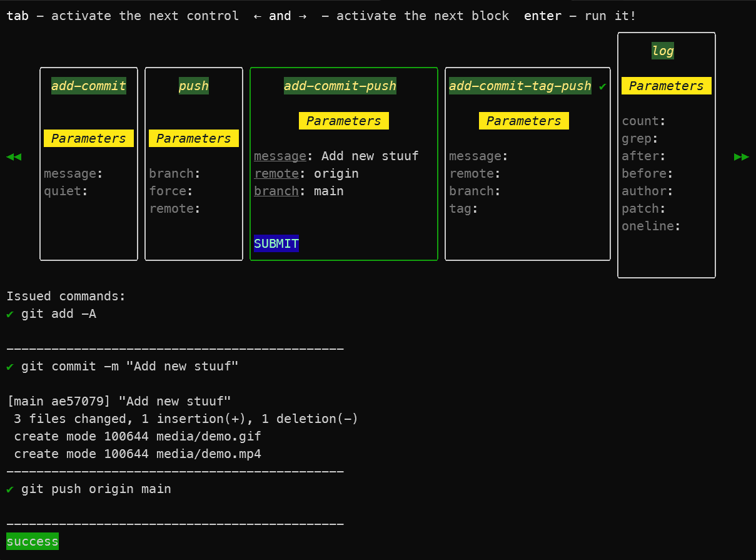Viewport: 756px width, 560px height.
Task: Focus message field in add-commit-tag-push block
Action: tap(479, 156)
